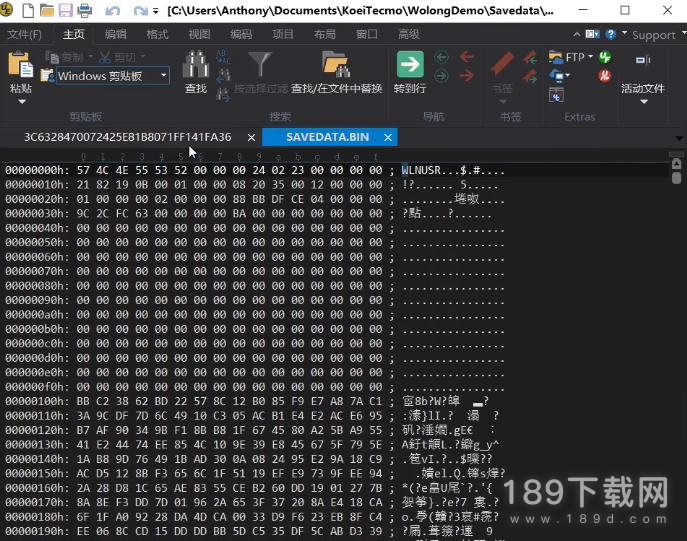Open the 文件(F) File menu

point(25,34)
